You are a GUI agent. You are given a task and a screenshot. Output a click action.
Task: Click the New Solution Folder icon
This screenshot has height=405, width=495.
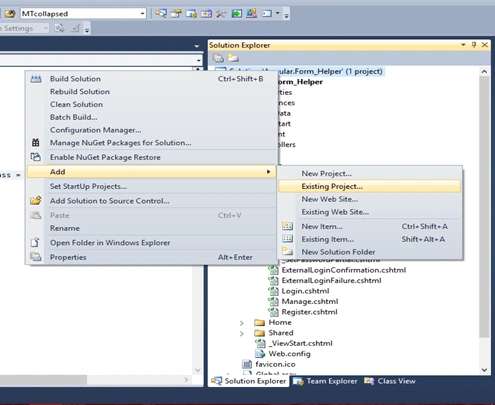[287, 251]
